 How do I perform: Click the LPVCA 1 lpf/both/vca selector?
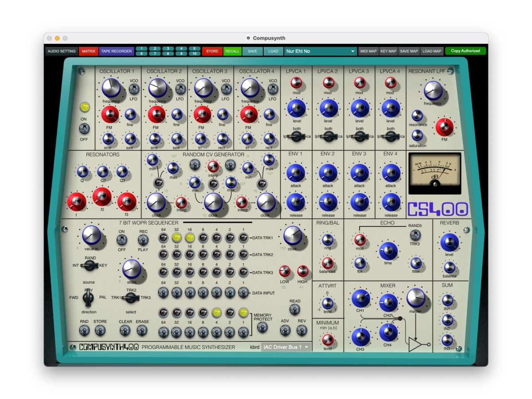(x=296, y=137)
